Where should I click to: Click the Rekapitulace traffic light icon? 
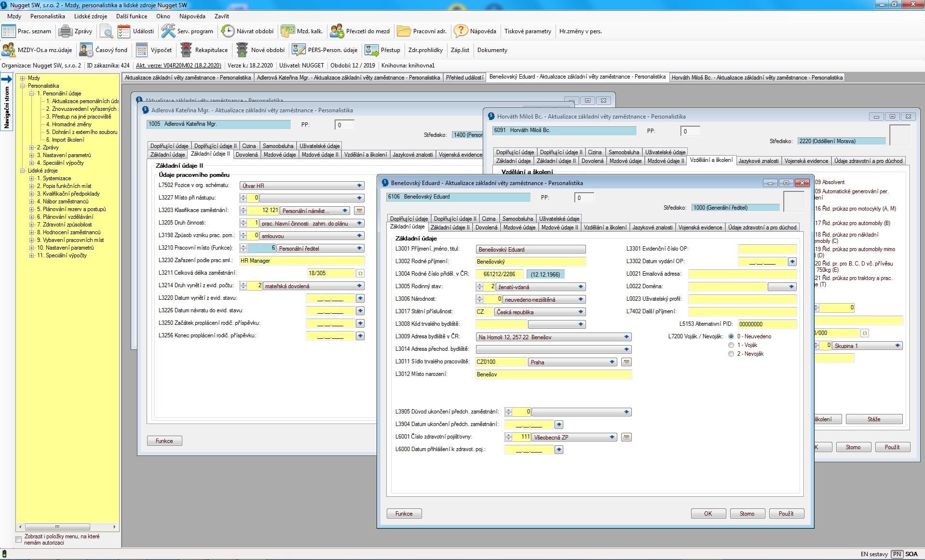point(186,50)
